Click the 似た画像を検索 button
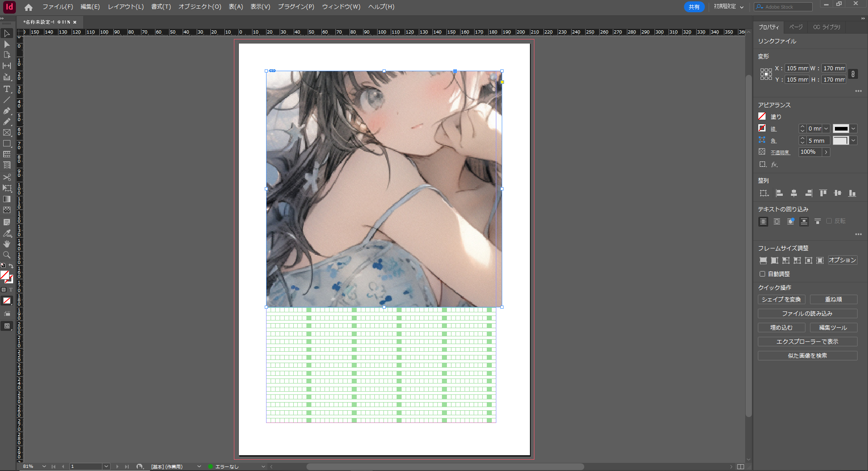The height and width of the screenshot is (471, 868). 807,356
